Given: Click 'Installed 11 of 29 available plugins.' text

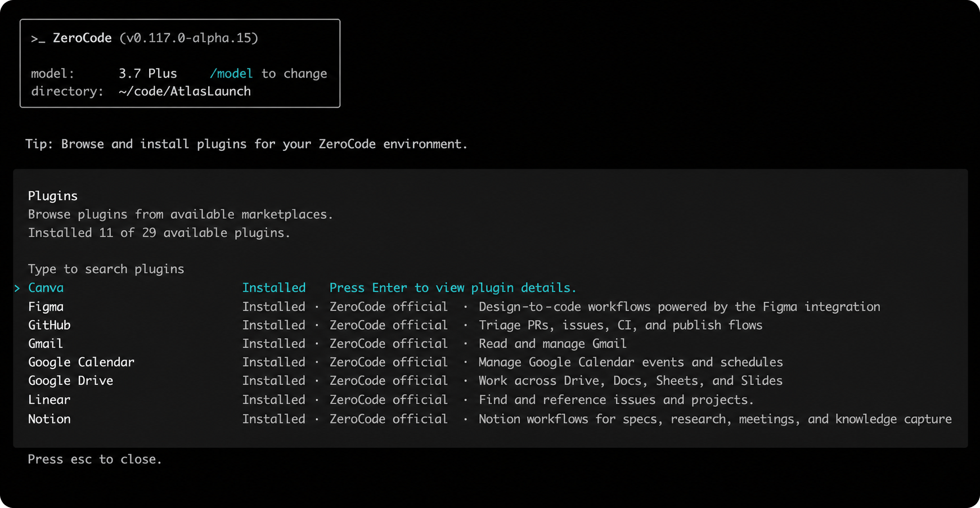Looking at the screenshot, I should pos(159,233).
